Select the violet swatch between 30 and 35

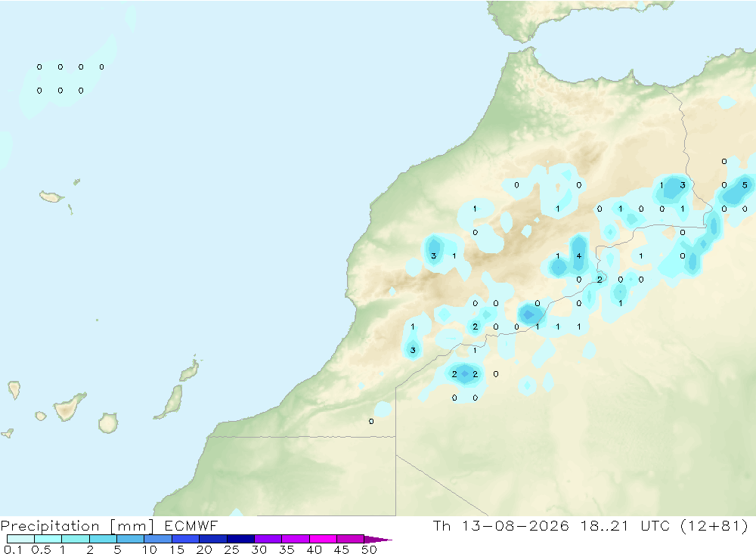(268, 539)
